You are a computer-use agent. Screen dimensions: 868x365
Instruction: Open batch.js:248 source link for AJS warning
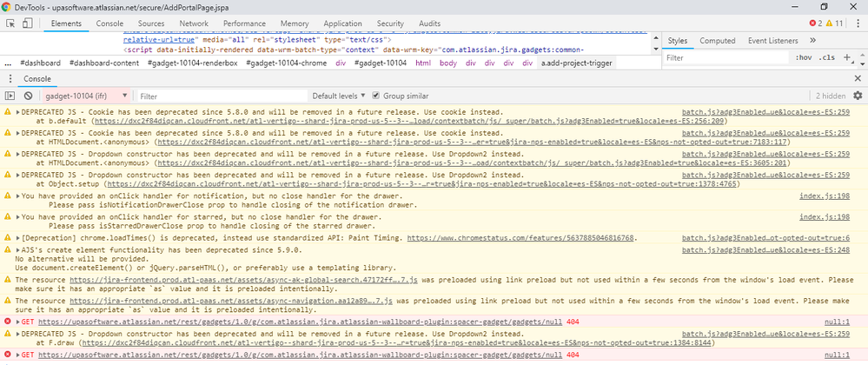point(765,251)
